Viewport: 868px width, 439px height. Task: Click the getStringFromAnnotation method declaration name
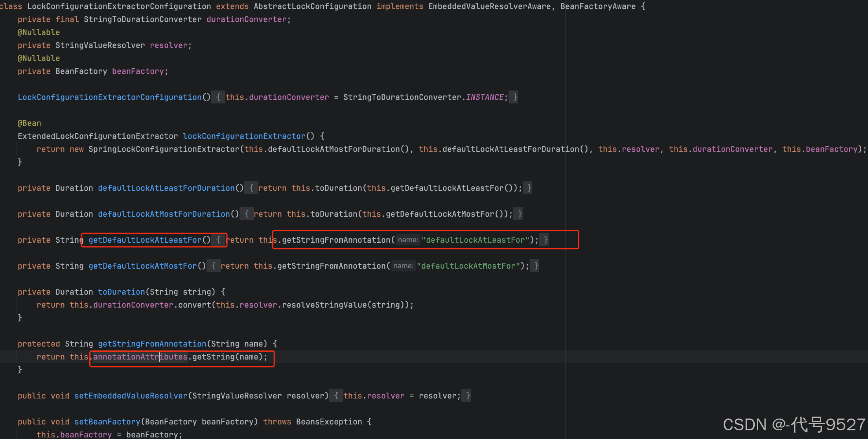click(152, 344)
